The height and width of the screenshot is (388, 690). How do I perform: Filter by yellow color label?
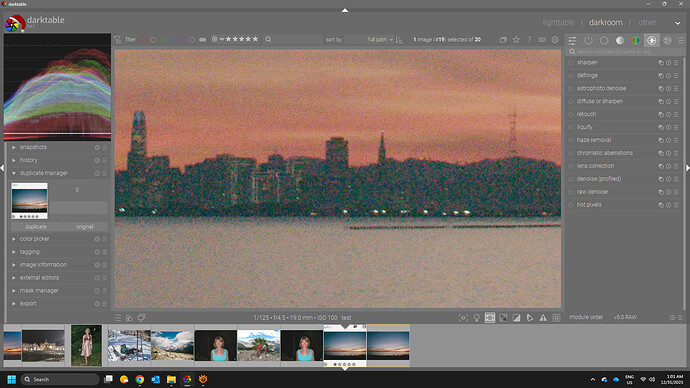pos(153,40)
